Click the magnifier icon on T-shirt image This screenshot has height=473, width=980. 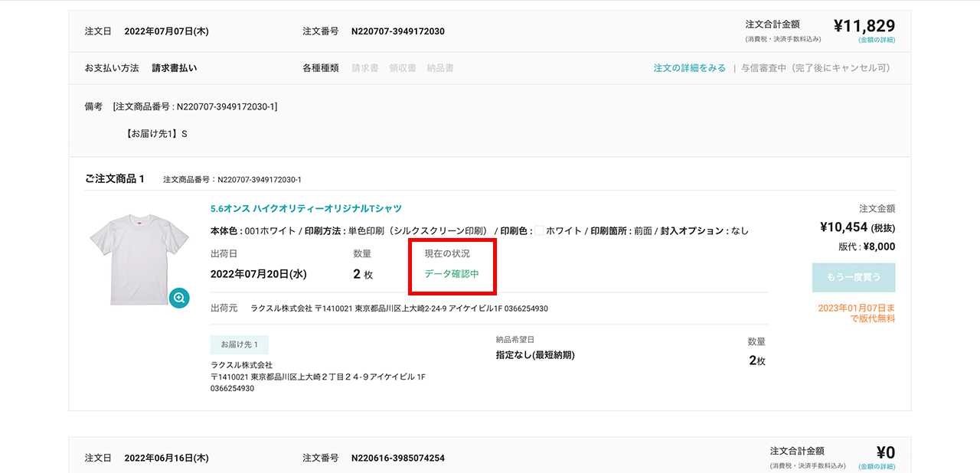[x=179, y=298]
